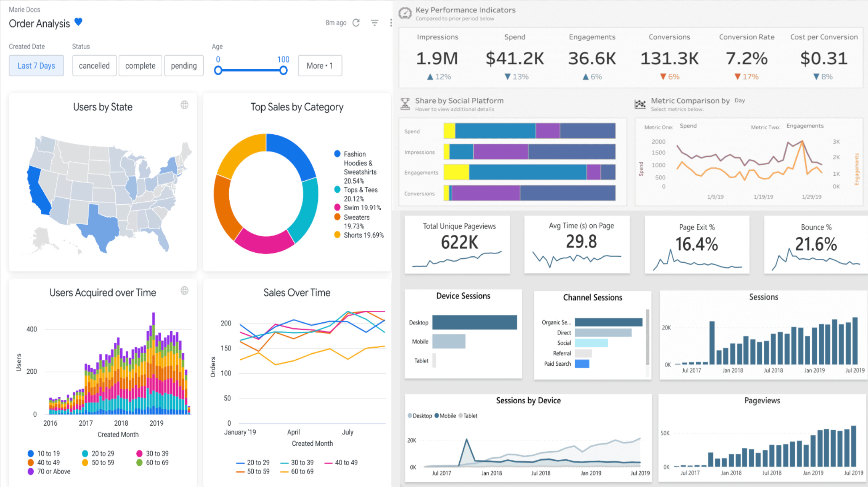Click globe icon on Users Acquired over Time
Viewport: 868px width, 487px height.
click(x=184, y=291)
